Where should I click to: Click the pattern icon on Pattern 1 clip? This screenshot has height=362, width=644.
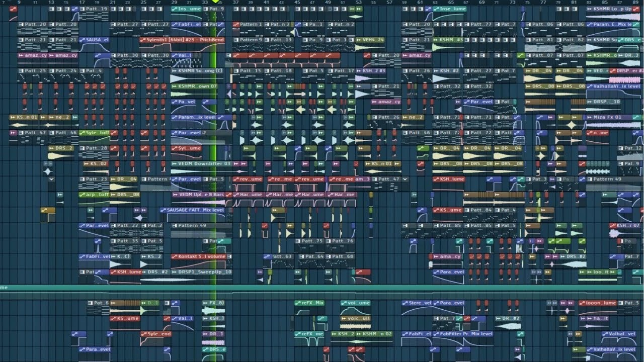click(x=236, y=24)
